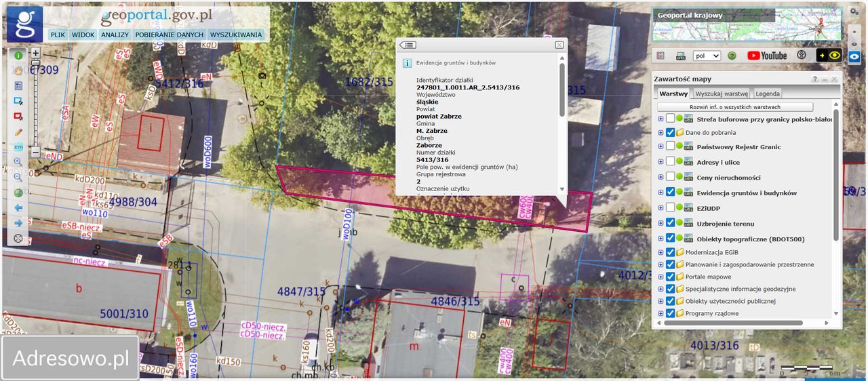The image size is (868, 381).
Task: Open the popup list menu icon
Action: (408, 45)
